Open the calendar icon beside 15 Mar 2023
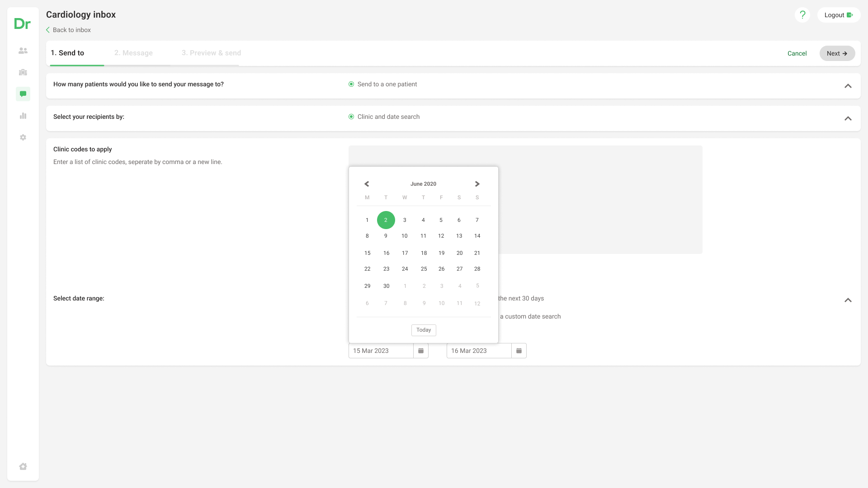Screen dimensions: 868x488 (420, 351)
